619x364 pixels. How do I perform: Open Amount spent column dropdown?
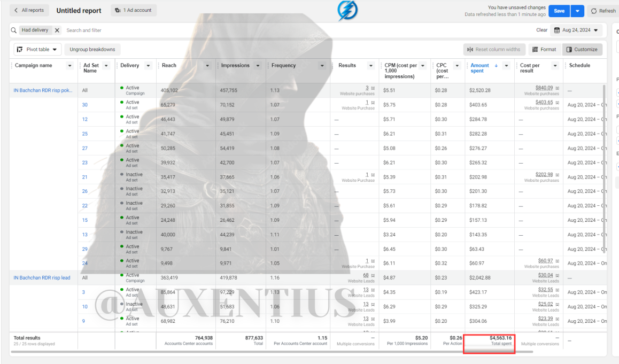(507, 66)
